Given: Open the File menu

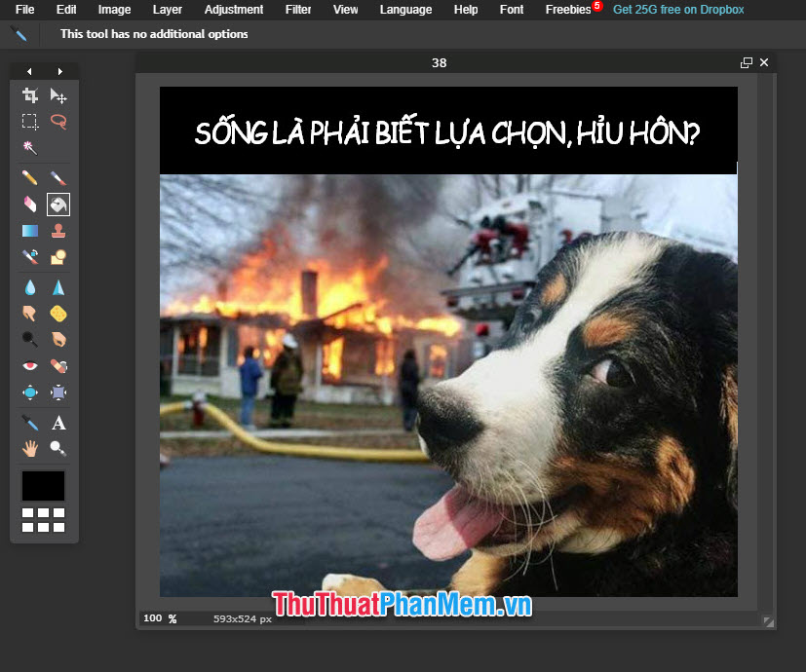Looking at the screenshot, I should [24, 9].
